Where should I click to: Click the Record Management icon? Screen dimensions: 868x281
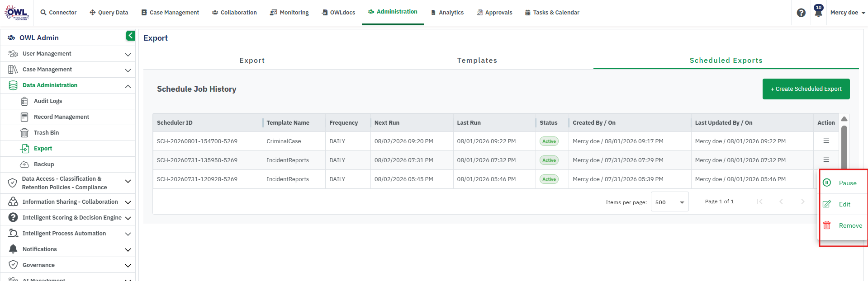coord(24,117)
